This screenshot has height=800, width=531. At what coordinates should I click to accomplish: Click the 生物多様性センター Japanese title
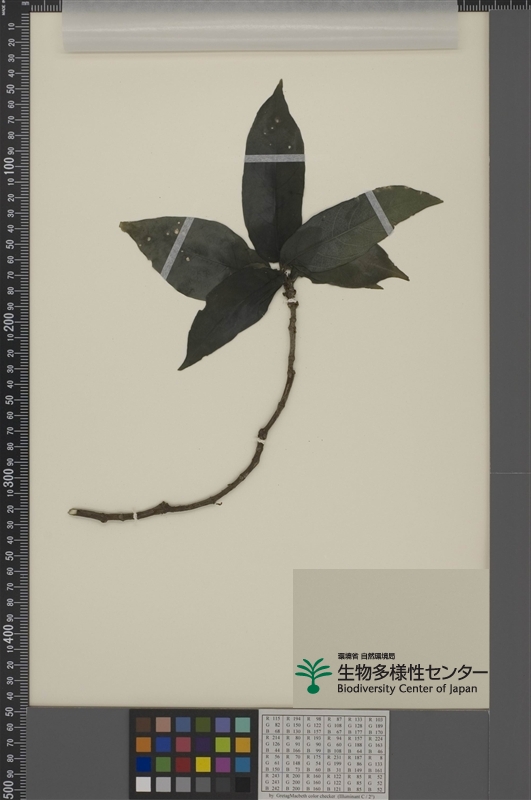point(412,672)
